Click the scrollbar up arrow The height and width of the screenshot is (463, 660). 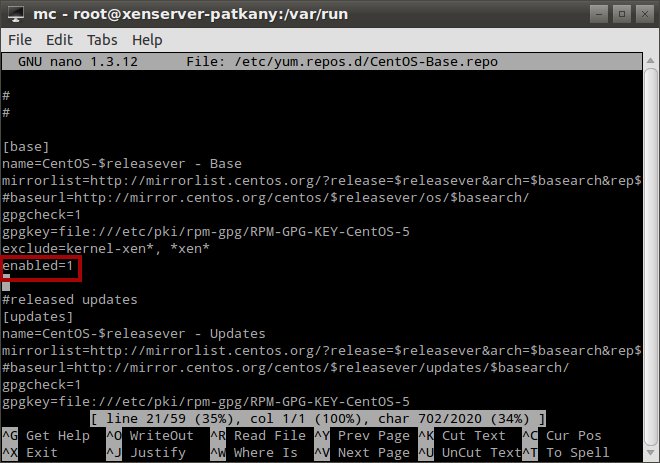point(650,61)
